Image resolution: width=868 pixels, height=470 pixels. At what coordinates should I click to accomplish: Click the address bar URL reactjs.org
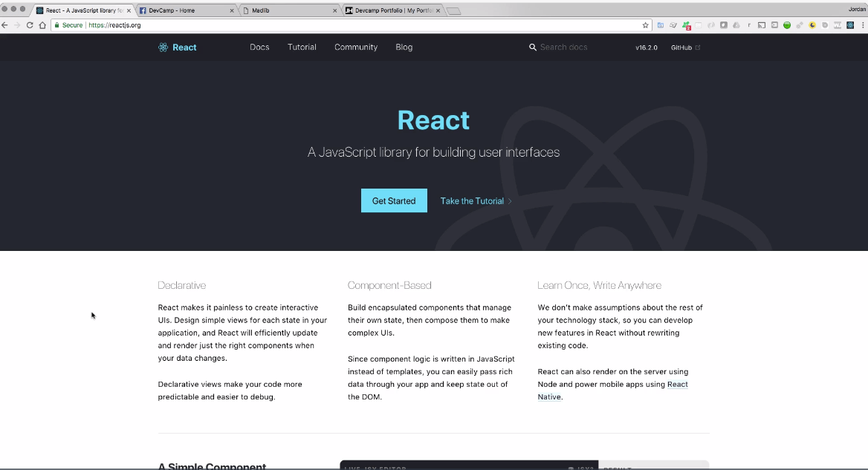tap(114, 25)
